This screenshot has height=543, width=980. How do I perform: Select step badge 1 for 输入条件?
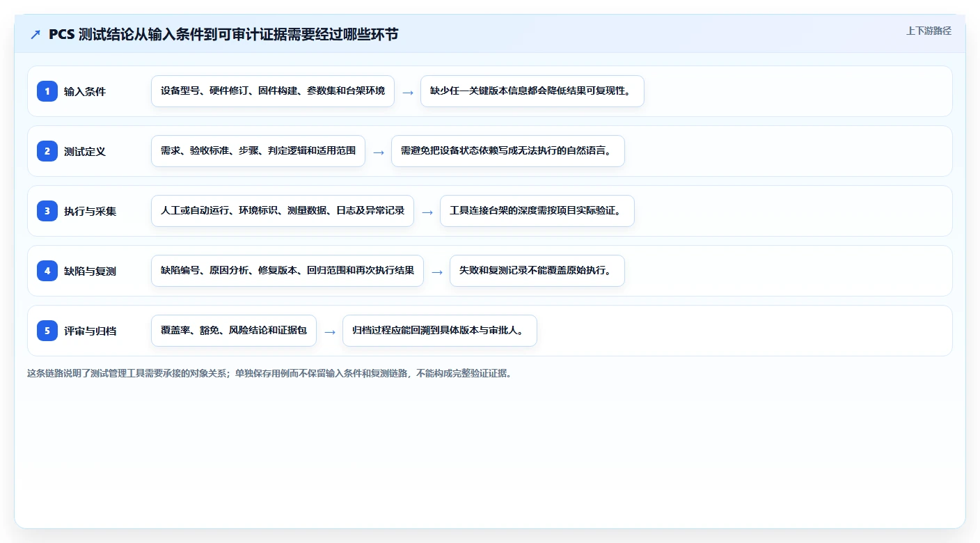tap(47, 90)
